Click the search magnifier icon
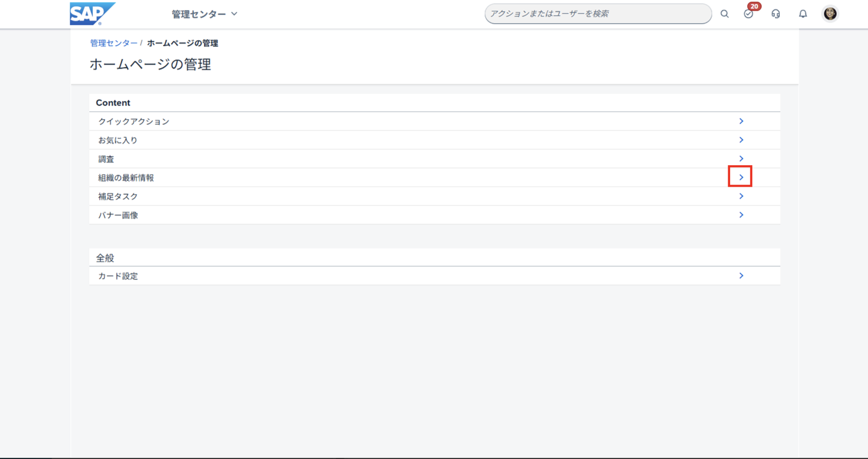868x459 pixels. tap(724, 14)
